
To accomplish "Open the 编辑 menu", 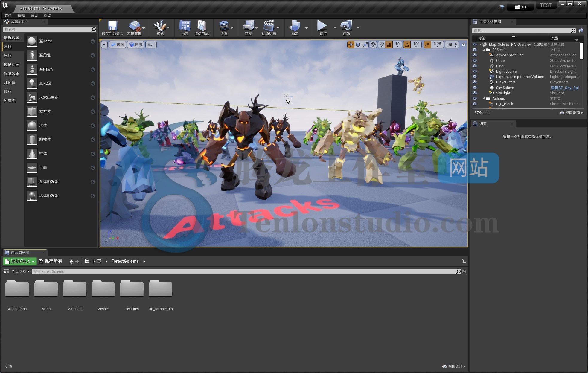I will click(21, 16).
